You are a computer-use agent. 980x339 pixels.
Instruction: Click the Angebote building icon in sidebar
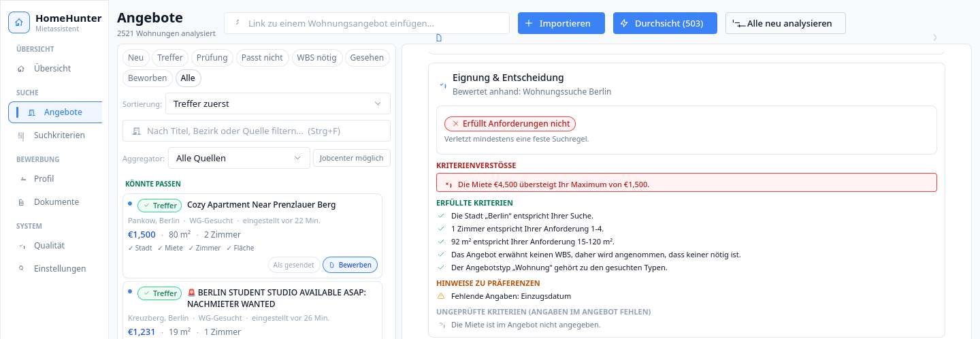[31, 112]
